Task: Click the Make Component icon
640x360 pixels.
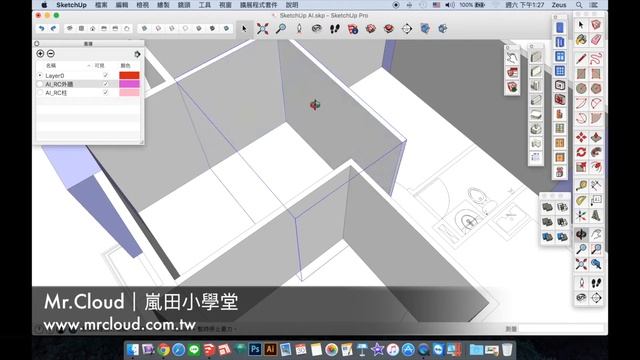Action: pyautogui.click(x=596, y=25)
